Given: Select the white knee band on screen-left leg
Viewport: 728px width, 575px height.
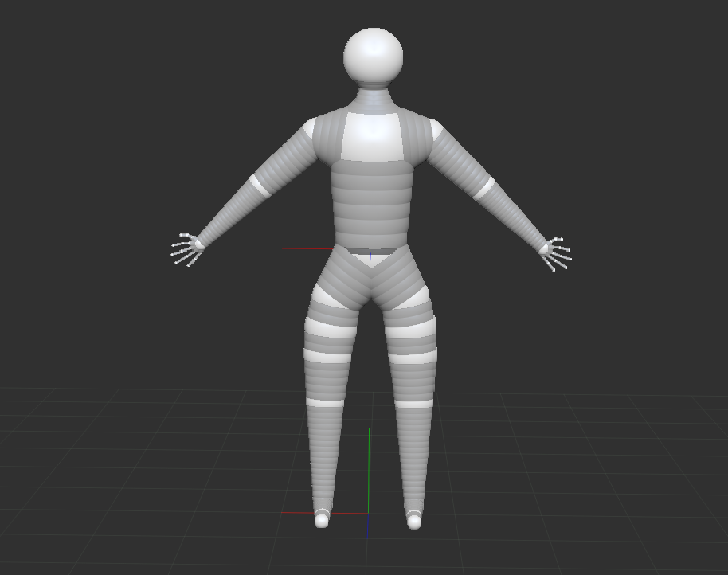Looking at the screenshot, I should [x=324, y=402].
